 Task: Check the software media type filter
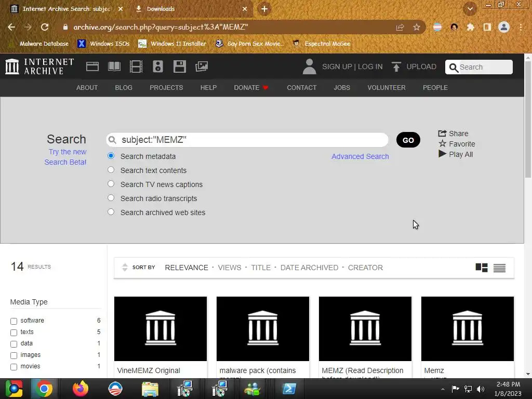14,321
